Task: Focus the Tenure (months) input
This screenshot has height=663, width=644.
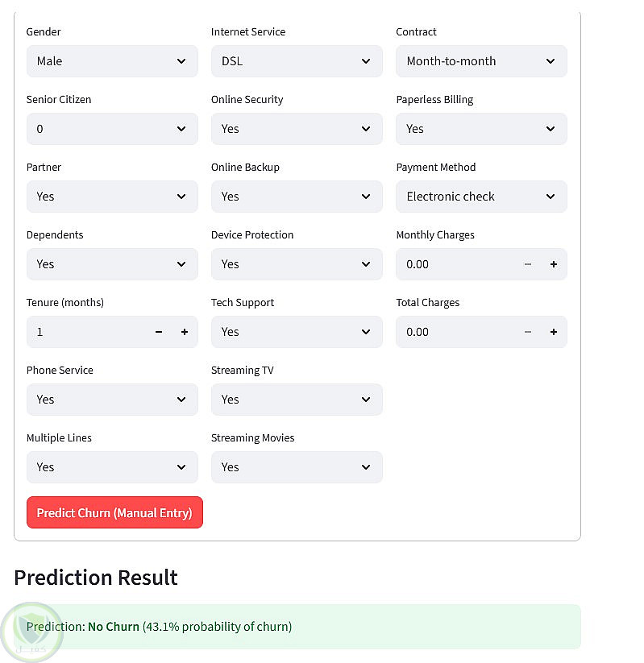Action: point(86,332)
